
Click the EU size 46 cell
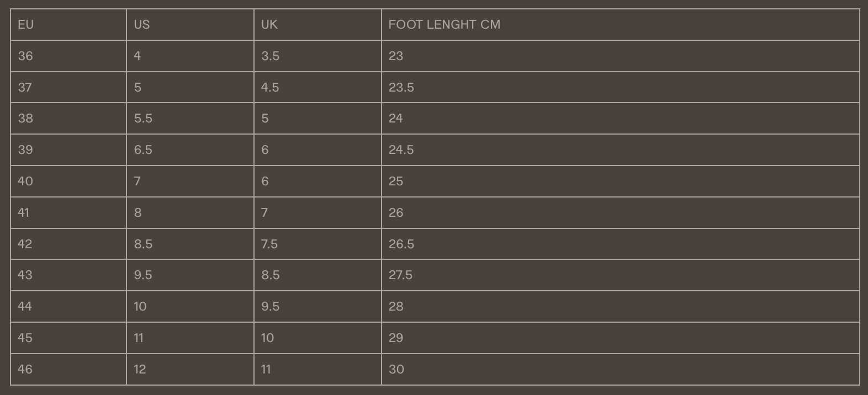[25, 370]
